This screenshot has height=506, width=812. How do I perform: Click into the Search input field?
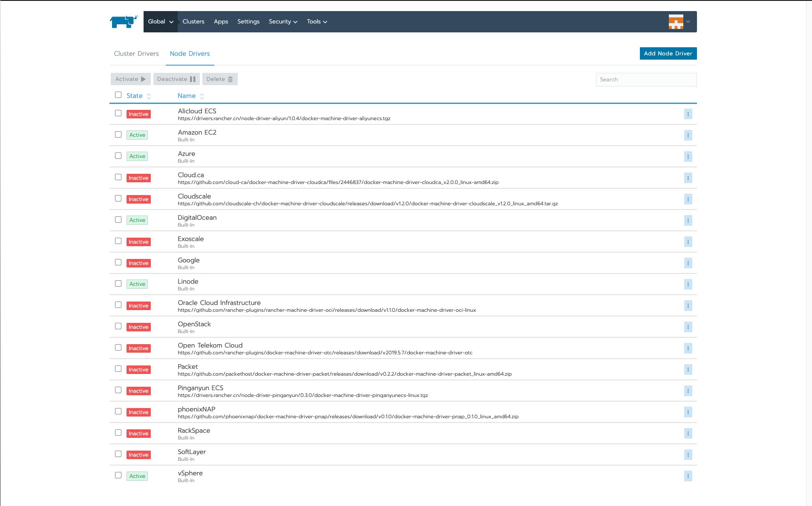click(646, 80)
